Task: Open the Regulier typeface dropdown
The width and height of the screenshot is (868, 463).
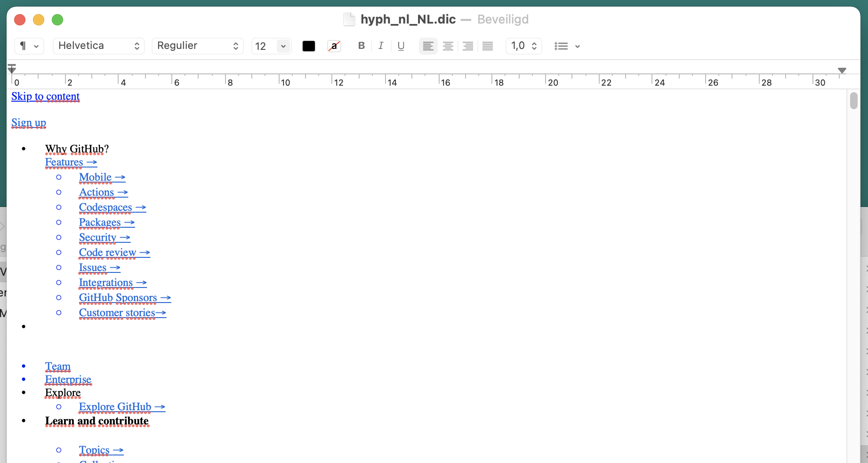Action: tap(198, 46)
